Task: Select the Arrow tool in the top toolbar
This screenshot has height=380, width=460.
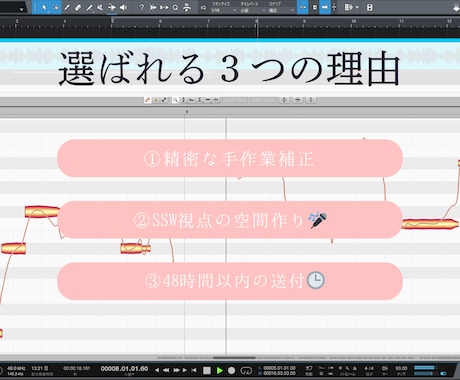Action: (x=44, y=7)
